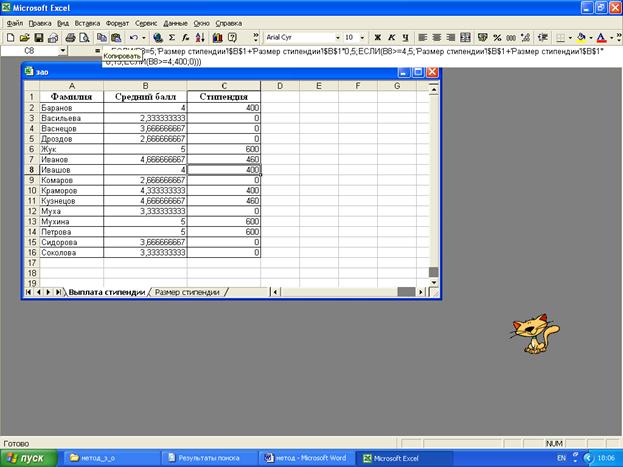Apply the yellow Fill Color bucket
This screenshot has height=467, width=623.
[x=581, y=38]
